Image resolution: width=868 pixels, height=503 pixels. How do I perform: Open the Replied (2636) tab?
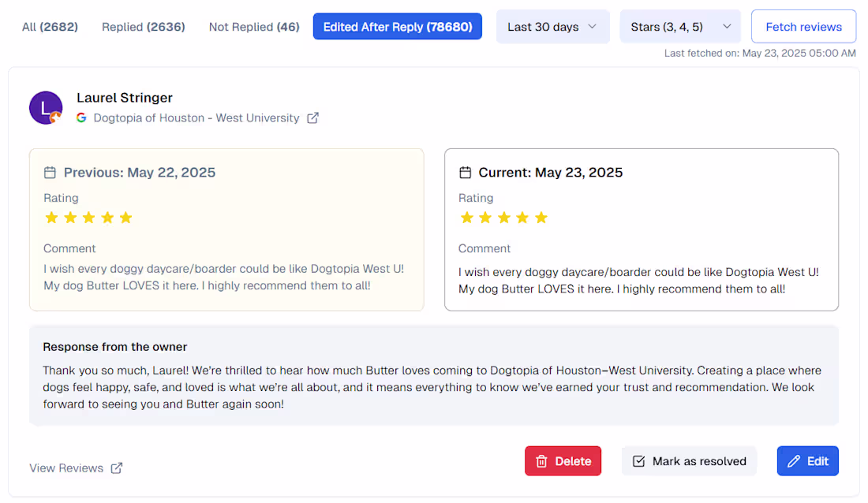pyautogui.click(x=143, y=26)
